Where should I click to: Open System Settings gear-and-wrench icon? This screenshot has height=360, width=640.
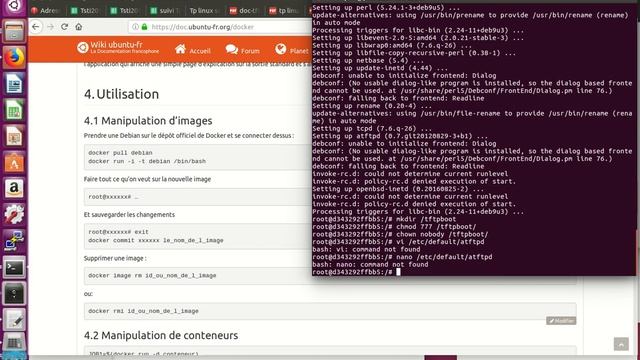pos(14,214)
